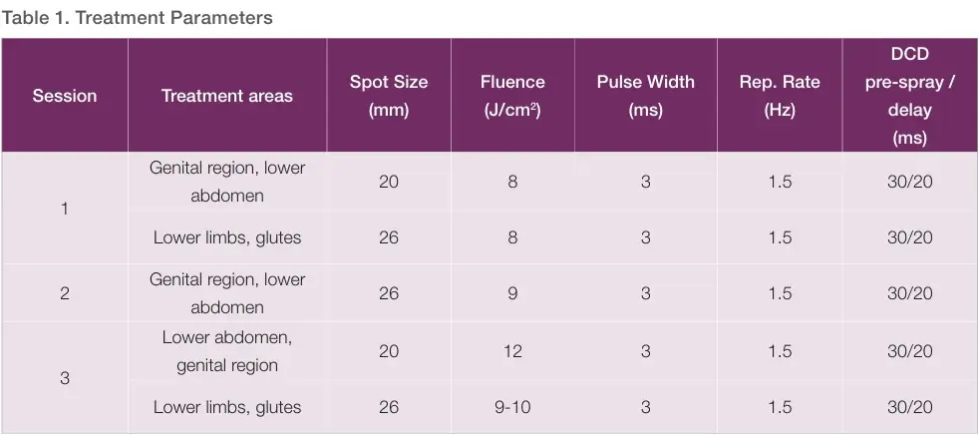Viewport: 980px width, 435px height.
Task: Click "Lower abdomen, genital region" treatment area
Action: (x=227, y=351)
